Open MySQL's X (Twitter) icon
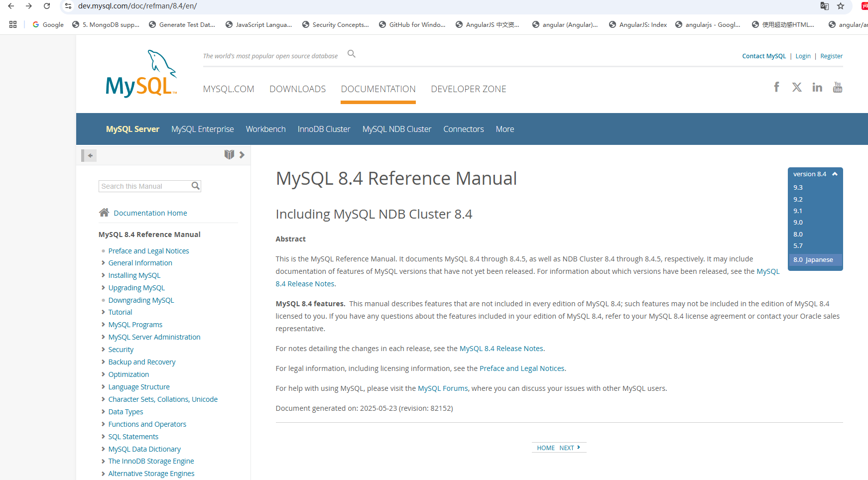The height and width of the screenshot is (480, 868). (x=797, y=87)
